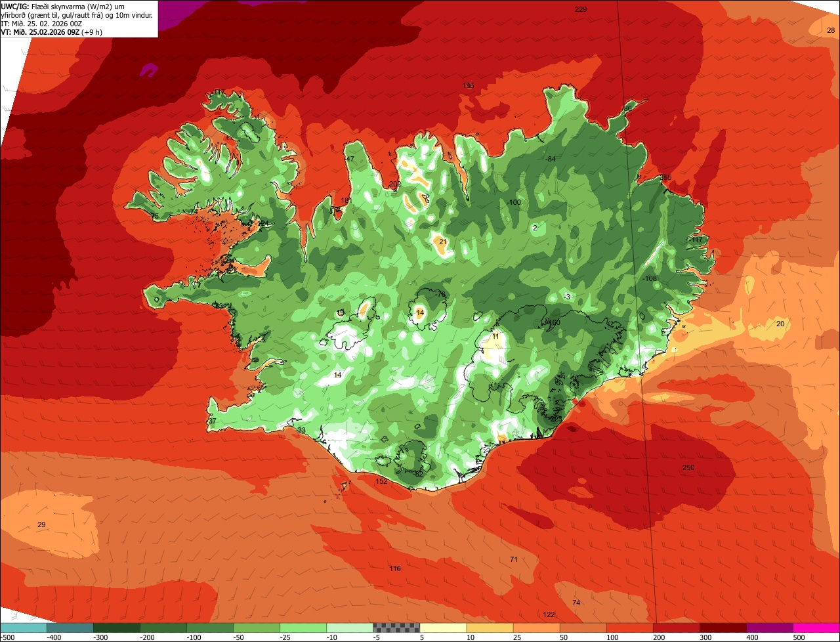The height and width of the screenshot is (642, 840).
Task: Click the map value 152 on the south coast
Action: [x=381, y=481]
